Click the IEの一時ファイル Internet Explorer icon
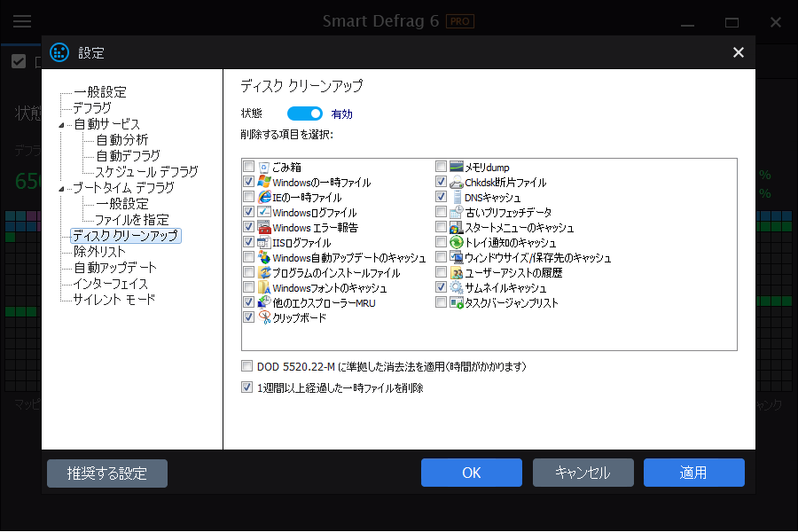The width and height of the screenshot is (798, 532). coord(263,197)
